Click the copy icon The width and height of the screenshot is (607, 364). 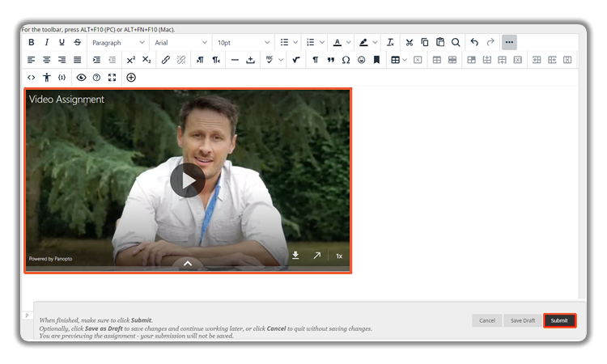tap(425, 42)
